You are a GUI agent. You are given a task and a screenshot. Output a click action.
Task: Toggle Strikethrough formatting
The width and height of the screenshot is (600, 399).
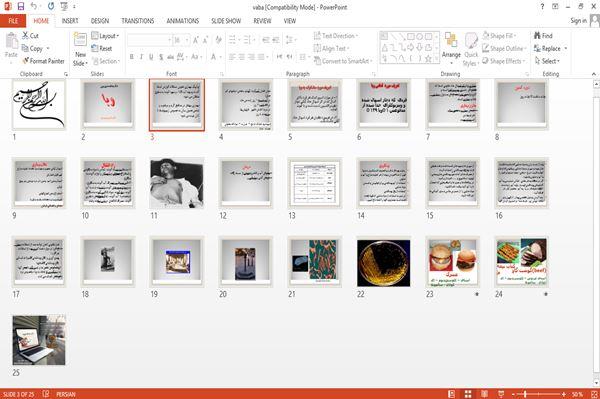pos(170,57)
